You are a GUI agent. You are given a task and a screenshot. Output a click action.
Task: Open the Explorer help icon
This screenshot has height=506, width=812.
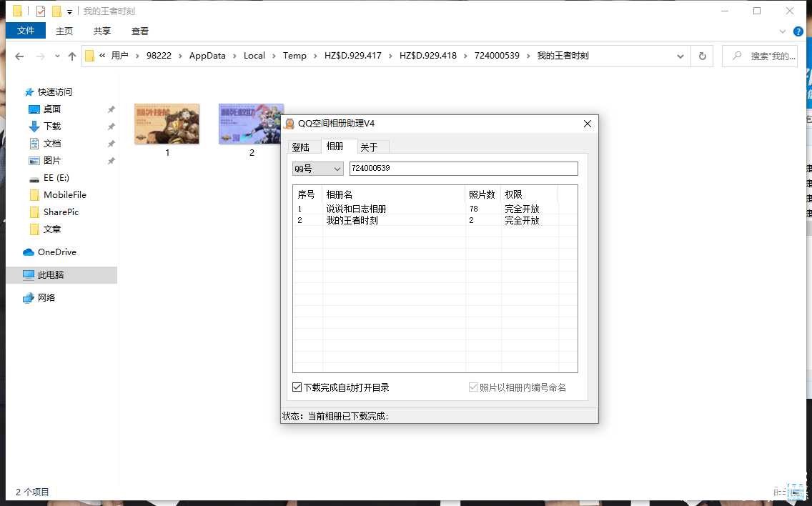click(x=798, y=31)
